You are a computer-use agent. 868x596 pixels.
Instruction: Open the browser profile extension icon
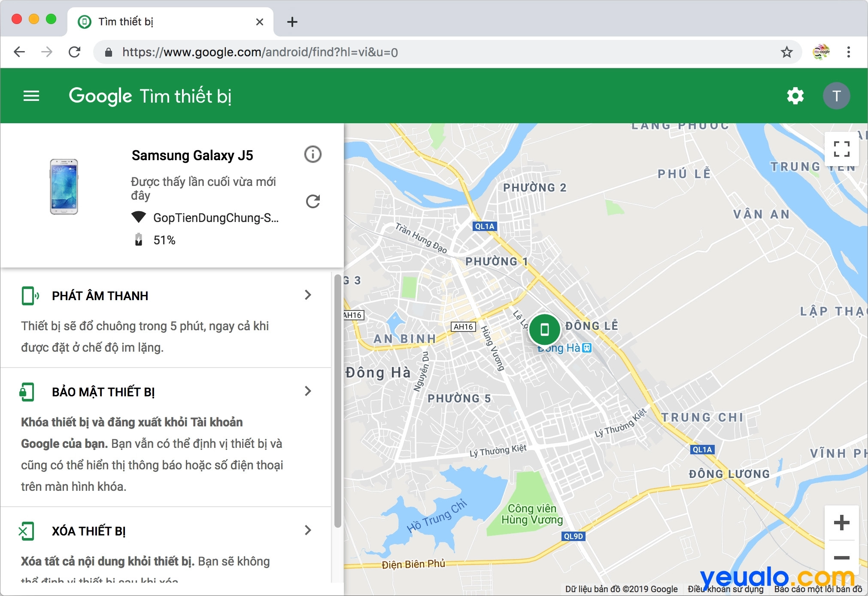pyautogui.click(x=821, y=52)
